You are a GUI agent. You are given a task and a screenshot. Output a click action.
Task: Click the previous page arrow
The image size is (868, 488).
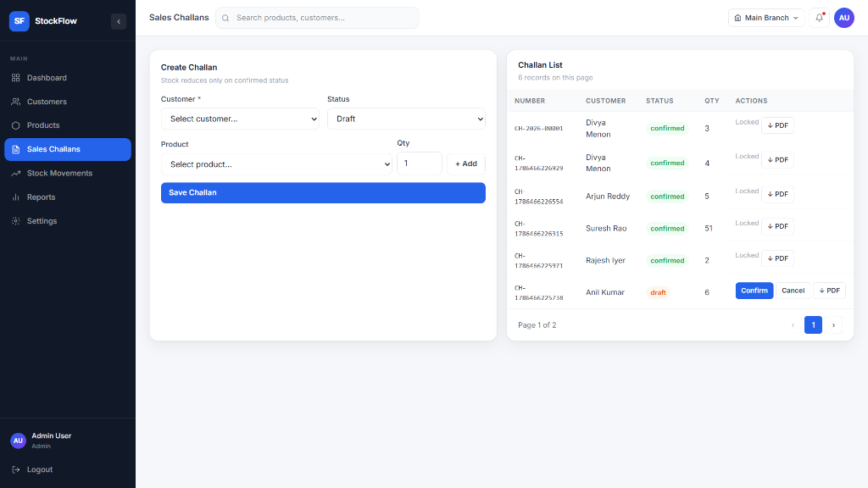(x=793, y=325)
